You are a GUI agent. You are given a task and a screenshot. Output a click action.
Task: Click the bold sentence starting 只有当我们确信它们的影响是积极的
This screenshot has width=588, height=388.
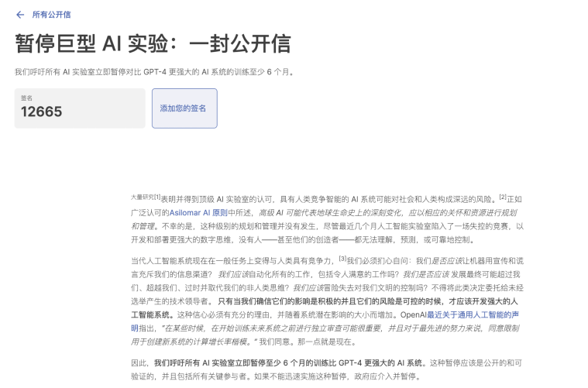point(367,301)
